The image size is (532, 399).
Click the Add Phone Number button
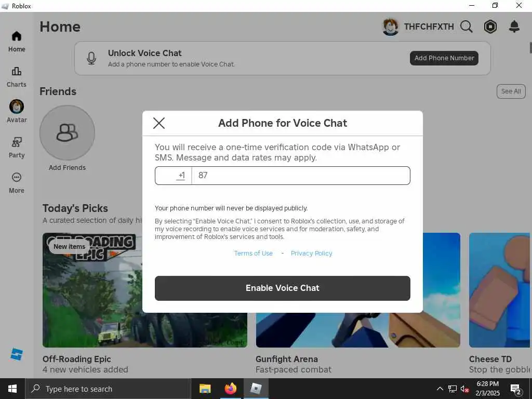point(444,58)
